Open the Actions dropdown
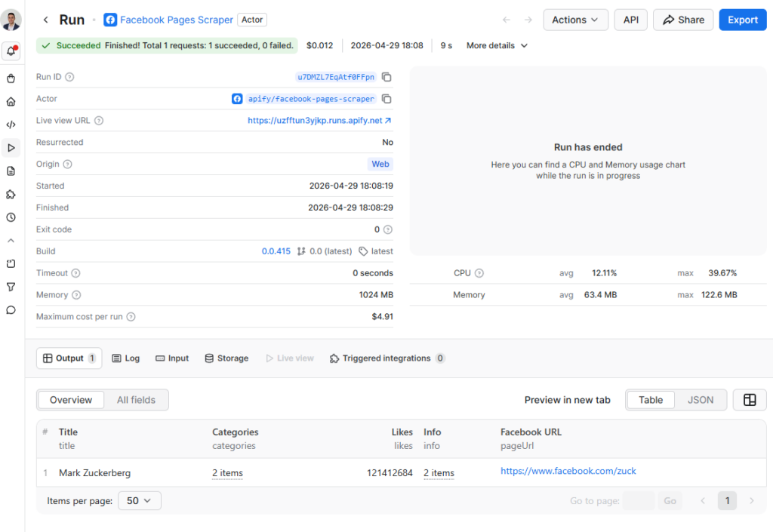Viewport: 773px width, 532px height. (575, 20)
